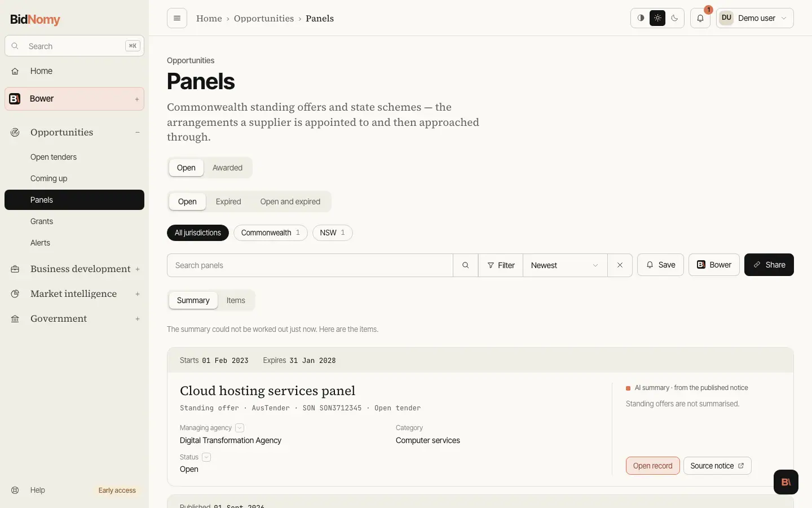This screenshot has width=812, height=508.
Task: Expand the Bower plus icon
Action: (137, 99)
